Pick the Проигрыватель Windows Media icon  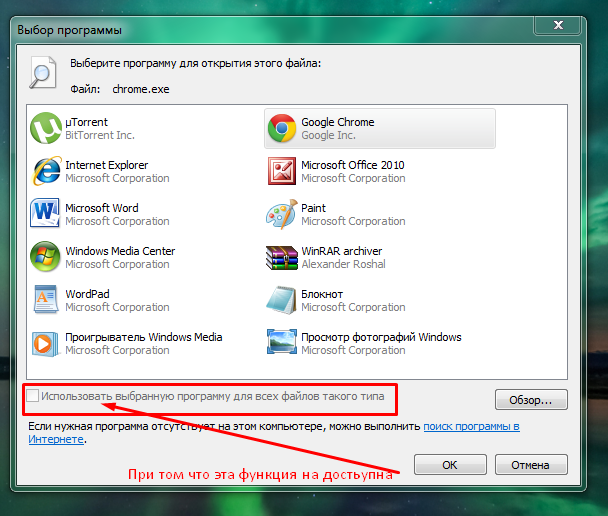pyautogui.click(x=45, y=343)
